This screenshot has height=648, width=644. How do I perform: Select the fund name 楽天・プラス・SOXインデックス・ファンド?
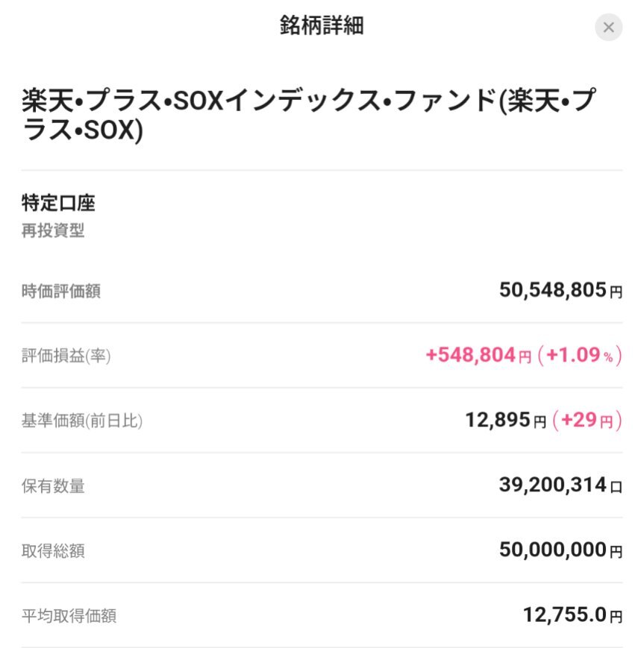pos(258,101)
